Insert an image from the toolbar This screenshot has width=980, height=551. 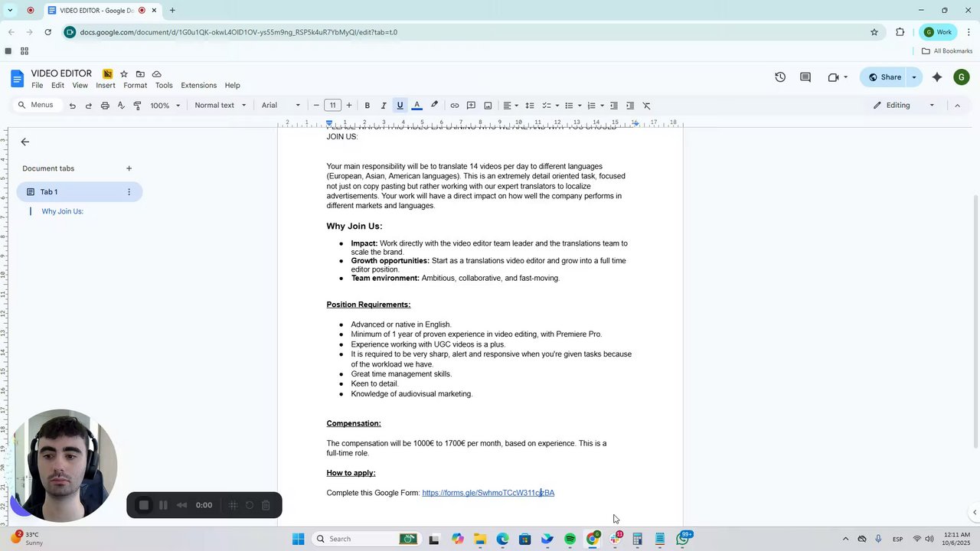click(488, 106)
